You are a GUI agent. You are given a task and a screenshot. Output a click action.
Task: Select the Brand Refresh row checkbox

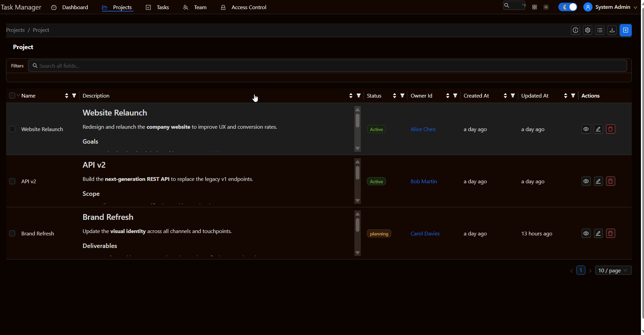click(12, 233)
